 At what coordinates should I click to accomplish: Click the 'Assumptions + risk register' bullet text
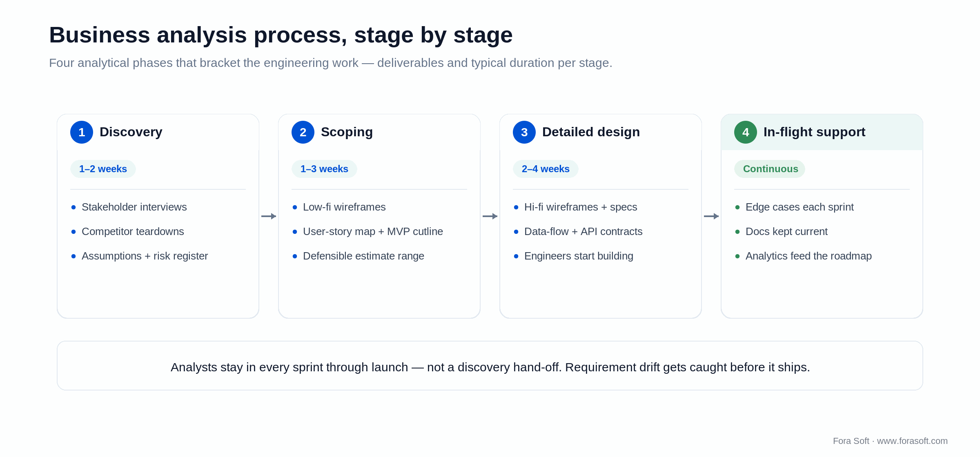click(x=145, y=256)
